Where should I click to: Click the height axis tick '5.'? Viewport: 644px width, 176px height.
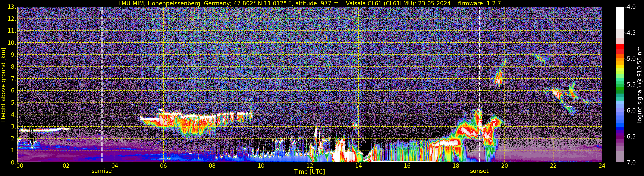pyautogui.click(x=13, y=102)
